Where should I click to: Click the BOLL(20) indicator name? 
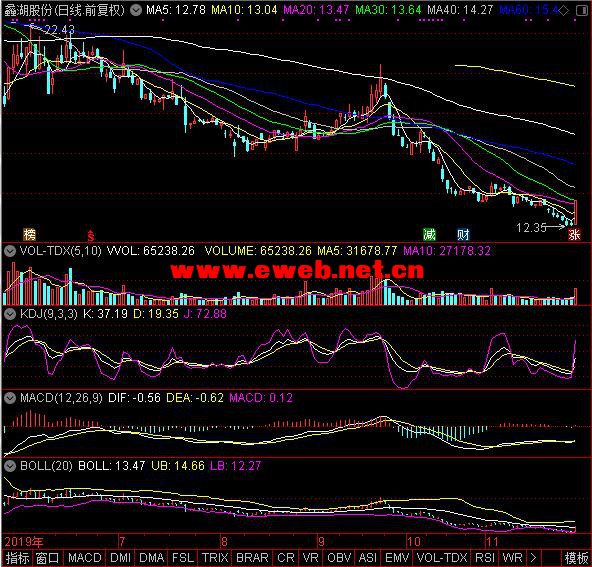46,466
